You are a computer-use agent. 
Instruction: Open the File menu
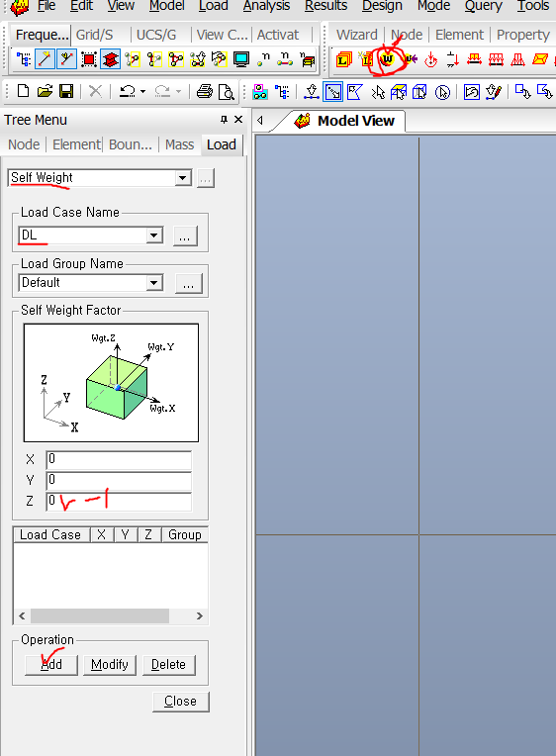pyautogui.click(x=46, y=6)
